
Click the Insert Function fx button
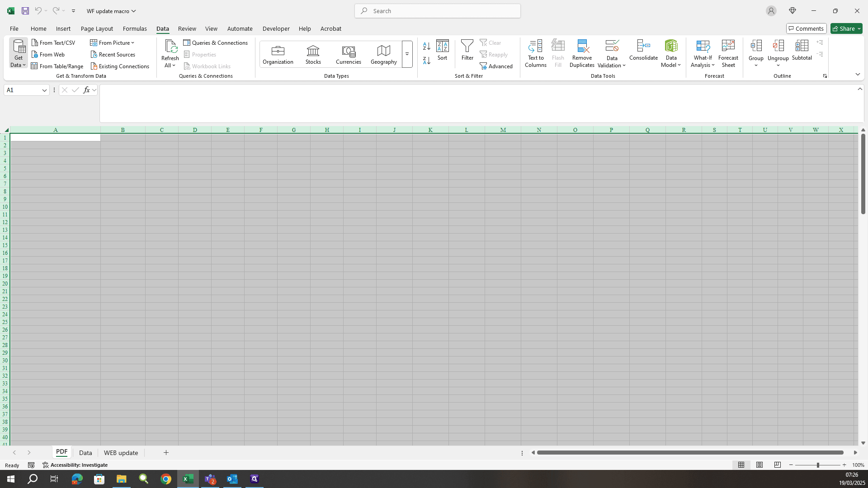pyautogui.click(x=86, y=90)
